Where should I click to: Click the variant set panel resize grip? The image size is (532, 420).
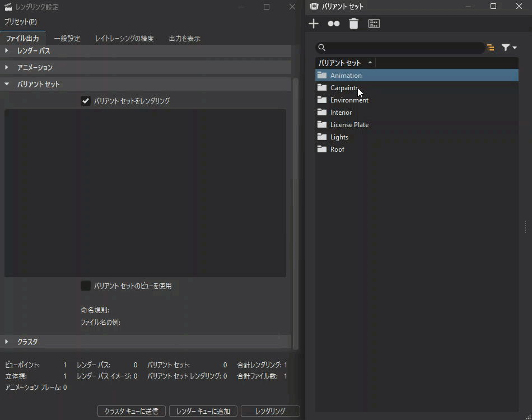528,417
